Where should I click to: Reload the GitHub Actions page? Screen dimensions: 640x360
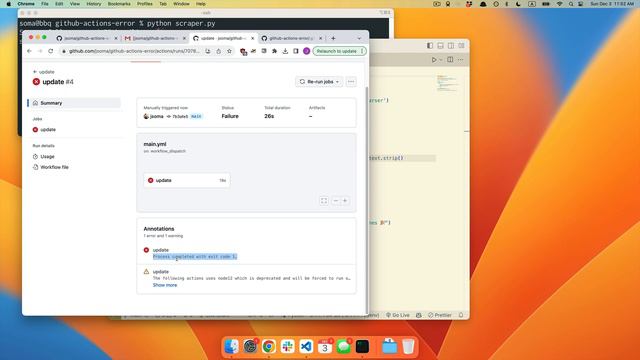pos(51,51)
